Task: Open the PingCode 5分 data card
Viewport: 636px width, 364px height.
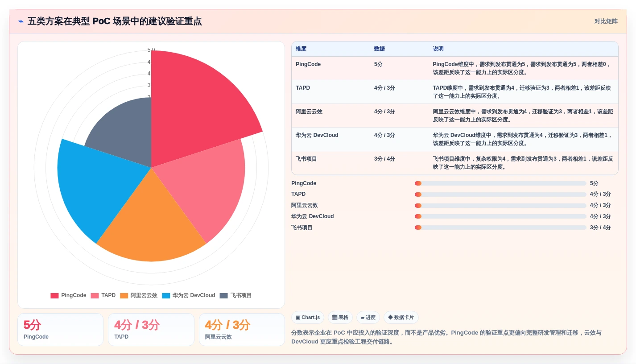Action: point(60,330)
